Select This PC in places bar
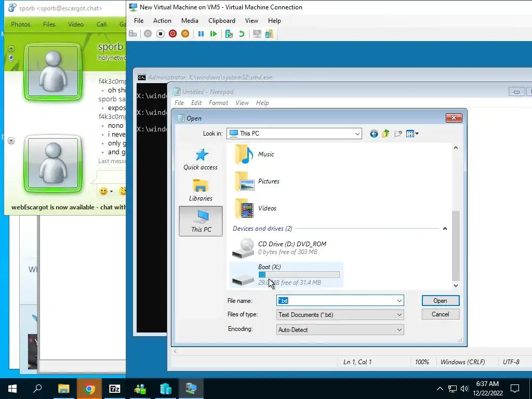This screenshot has width=532, height=399. 201,221
